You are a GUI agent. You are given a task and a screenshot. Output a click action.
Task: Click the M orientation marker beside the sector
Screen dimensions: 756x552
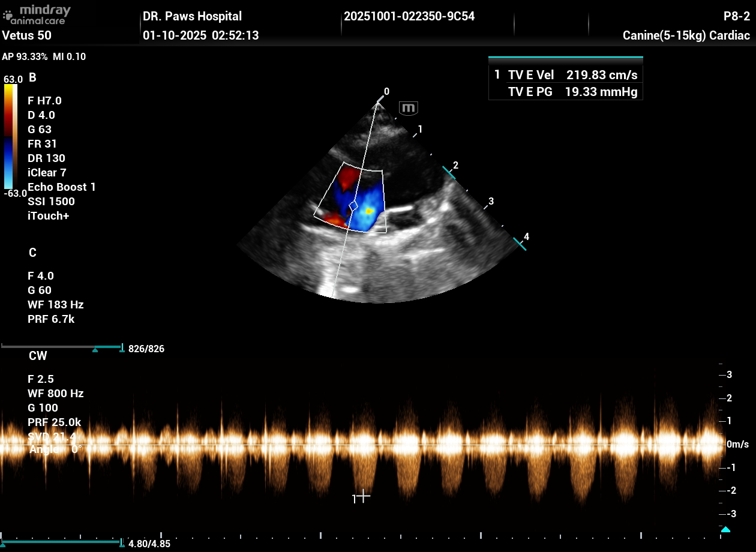pos(409,109)
